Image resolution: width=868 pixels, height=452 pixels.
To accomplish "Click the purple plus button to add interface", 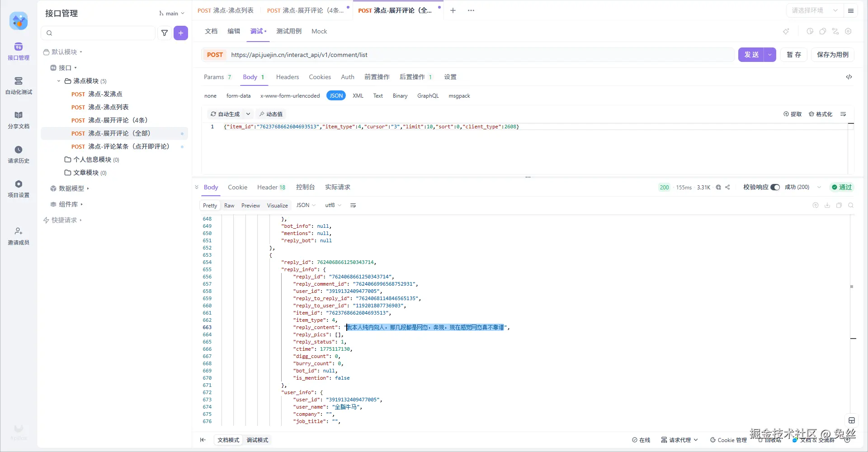I will pos(181,33).
